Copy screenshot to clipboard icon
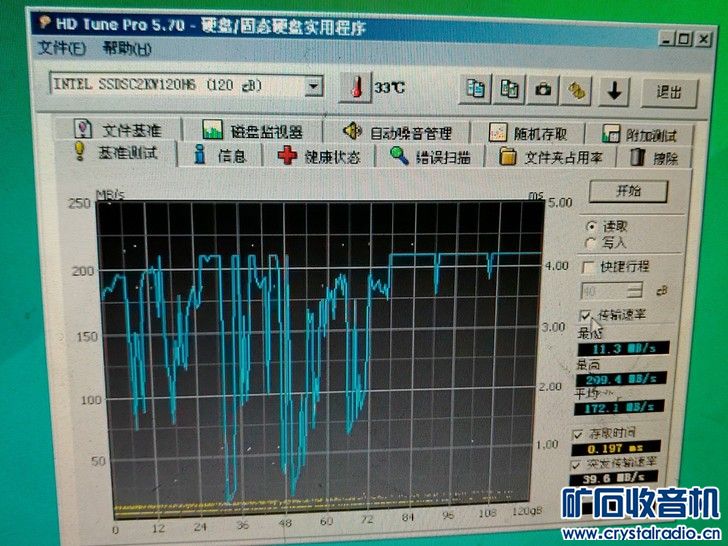The height and width of the screenshot is (546, 728). [x=509, y=89]
